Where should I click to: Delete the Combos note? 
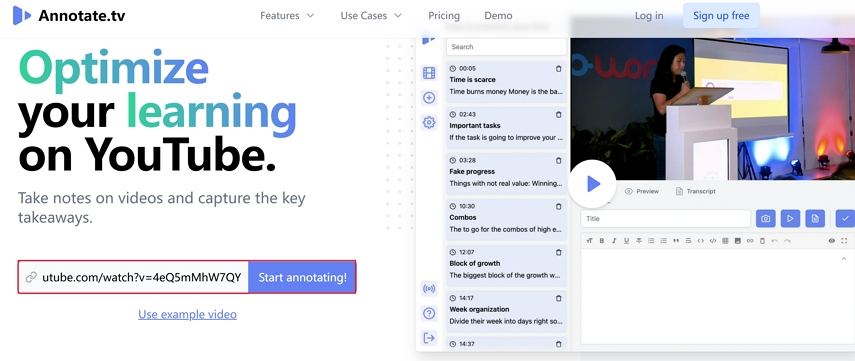coord(558,206)
